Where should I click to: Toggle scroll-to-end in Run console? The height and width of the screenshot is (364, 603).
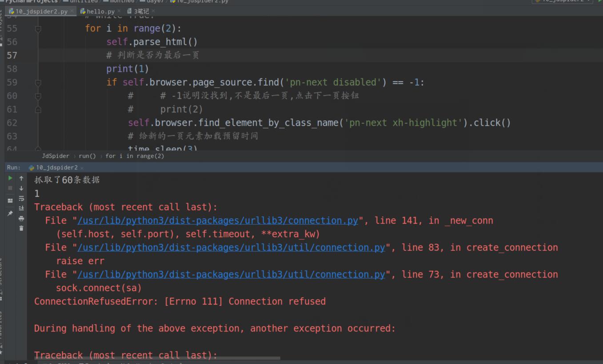click(21, 208)
